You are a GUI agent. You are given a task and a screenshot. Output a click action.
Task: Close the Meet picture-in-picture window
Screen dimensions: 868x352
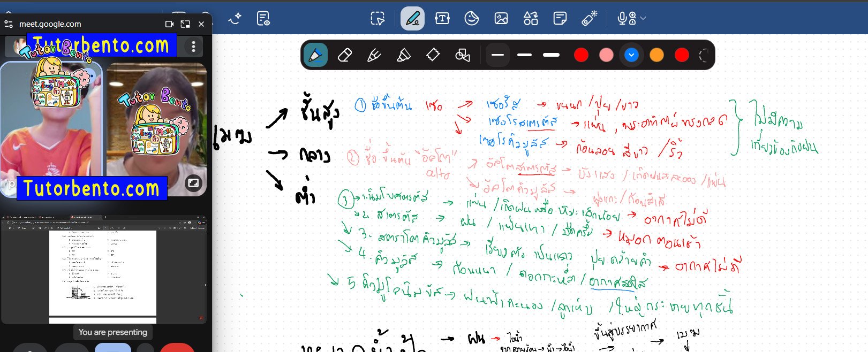pyautogui.click(x=201, y=24)
